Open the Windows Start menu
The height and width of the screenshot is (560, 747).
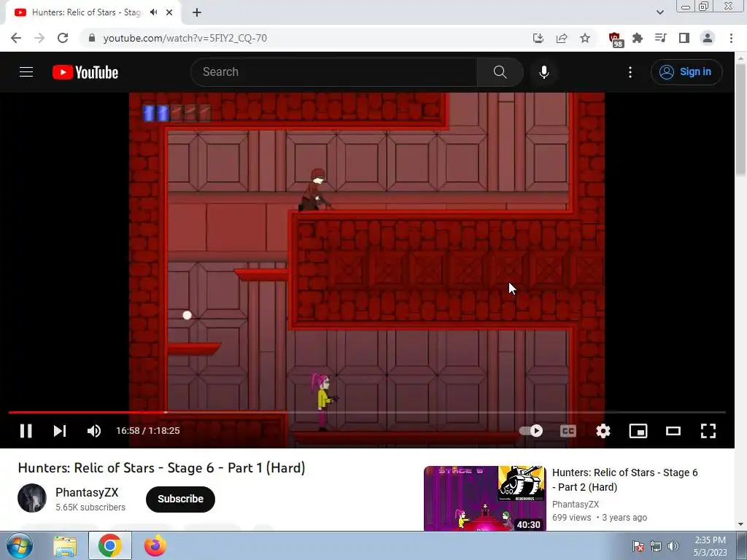coord(20,546)
